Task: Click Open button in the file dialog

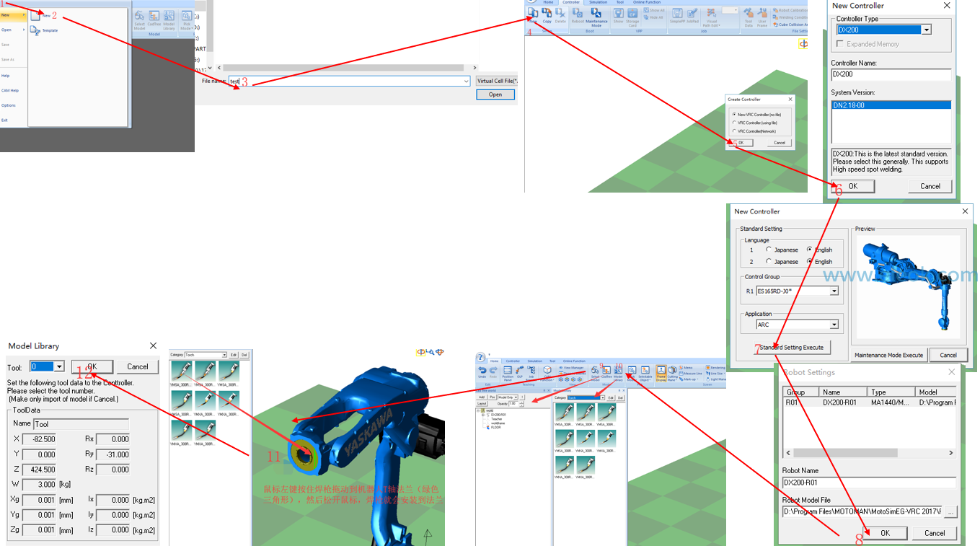Action: coord(495,94)
